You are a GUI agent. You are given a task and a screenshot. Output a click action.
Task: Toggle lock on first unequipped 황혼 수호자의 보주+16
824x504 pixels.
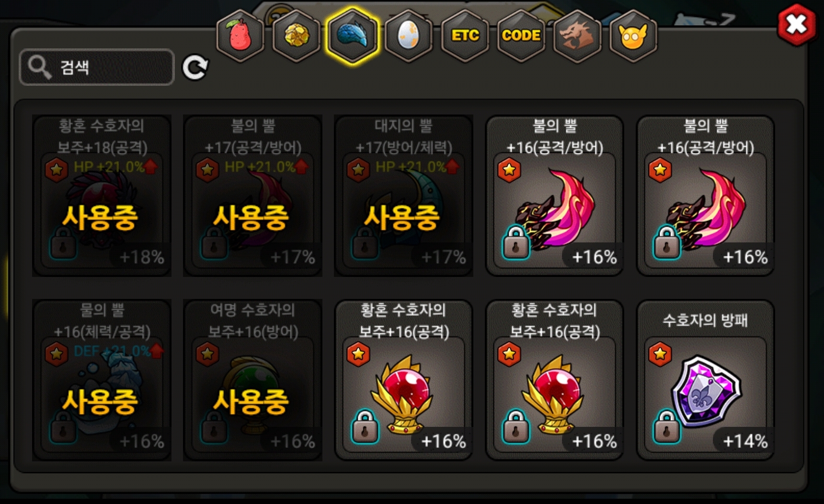[365, 426]
